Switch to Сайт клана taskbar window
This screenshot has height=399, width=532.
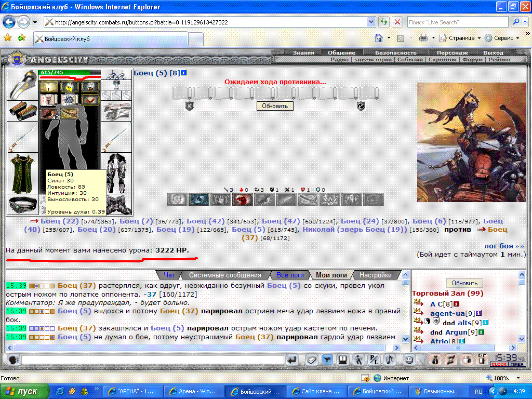[x=317, y=392]
